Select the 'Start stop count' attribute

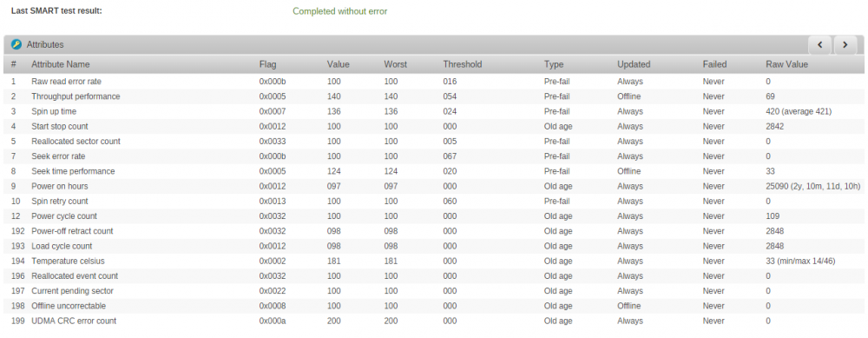[x=60, y=126]
